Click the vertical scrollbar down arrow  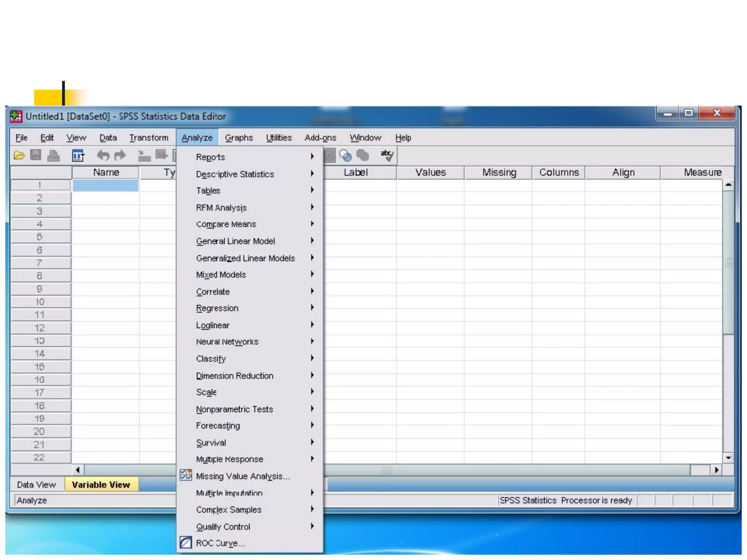point(728,458)
